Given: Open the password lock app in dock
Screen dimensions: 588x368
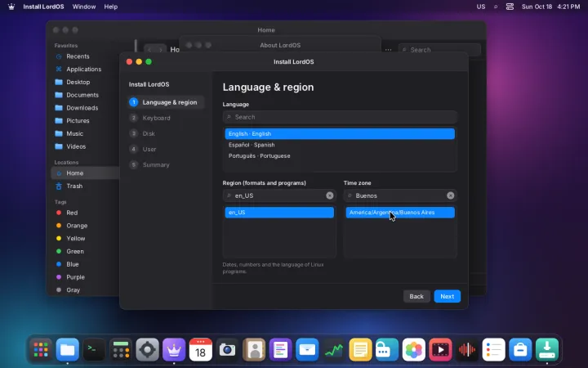Looking at the screenshot, I should (x=387, y=350).
